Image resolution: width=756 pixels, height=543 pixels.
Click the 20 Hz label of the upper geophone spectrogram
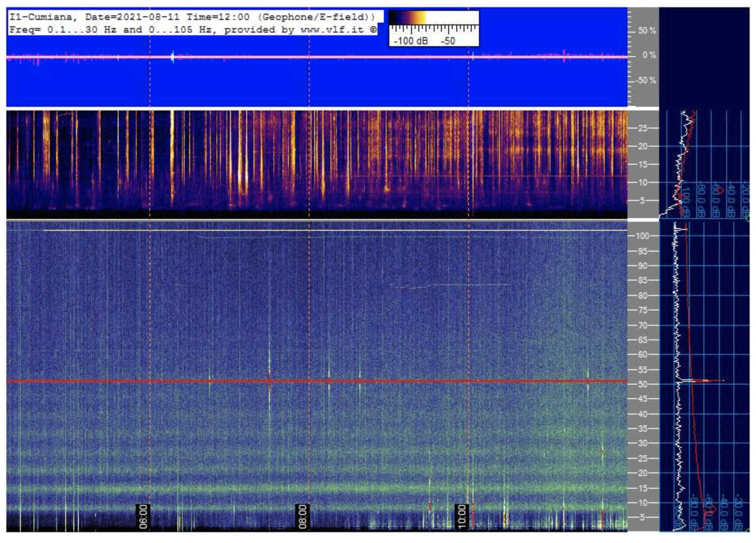(x=643, y=146)
